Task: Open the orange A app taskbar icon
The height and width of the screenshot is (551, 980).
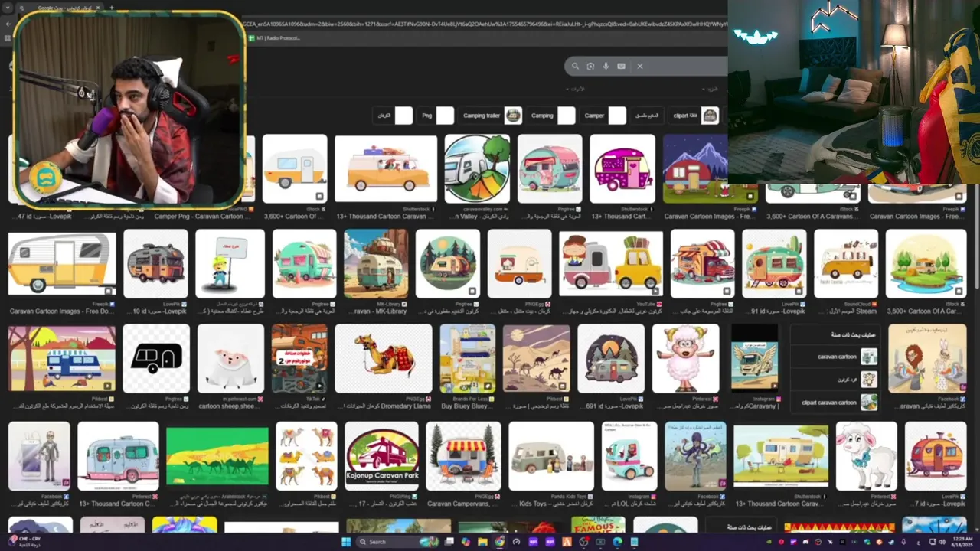Action: click(567, 542)
